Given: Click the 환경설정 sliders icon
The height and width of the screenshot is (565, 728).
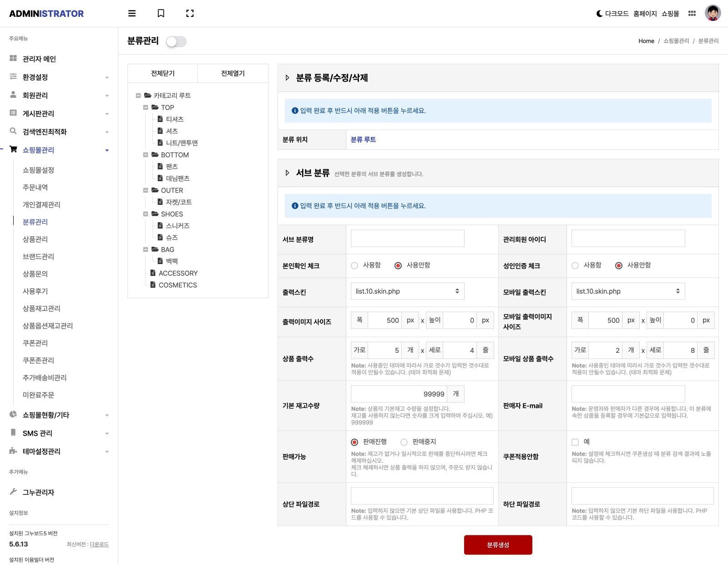Looking at the screenshot, I should pyautogui.click(x=13, y=76).
